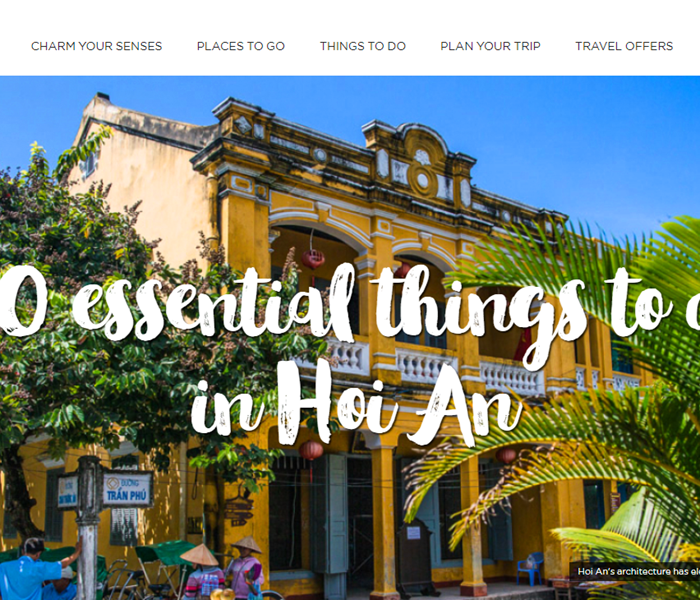The image size is (700, 600).
Task: Open the Plan Your Trip menu
Action: pos(490,46)
